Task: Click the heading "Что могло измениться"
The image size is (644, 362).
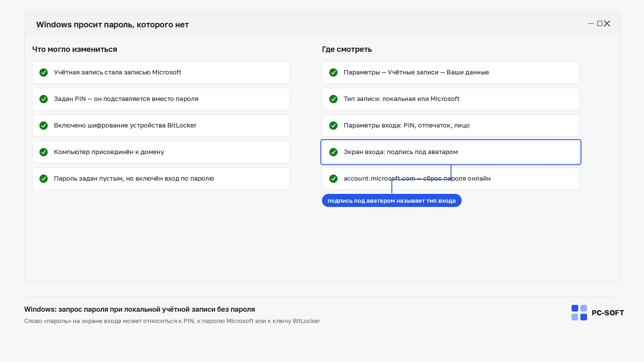Action: tap(74, 49)
